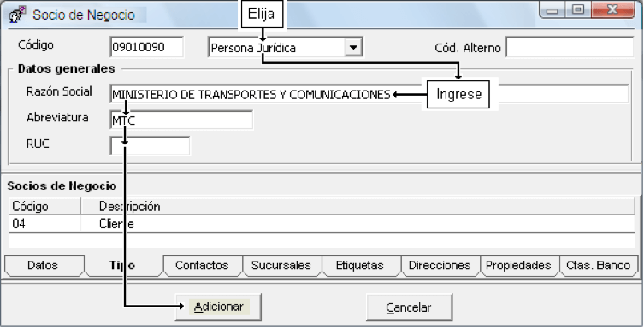Click the Adicionar button
Image resolution: width=644 pixels, height=328 pixels.
[218, 307]
